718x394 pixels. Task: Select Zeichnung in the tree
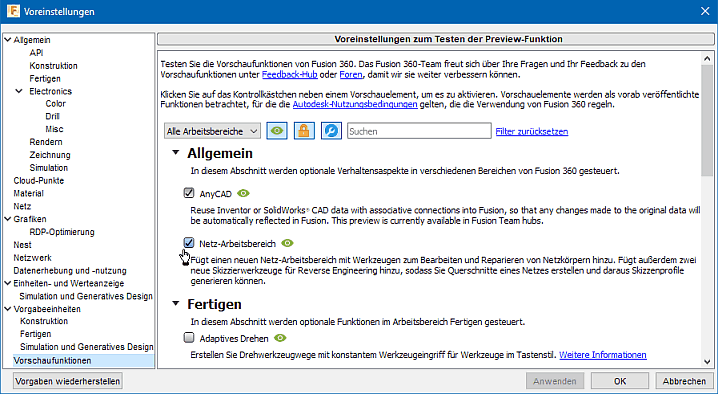point(50,155)
